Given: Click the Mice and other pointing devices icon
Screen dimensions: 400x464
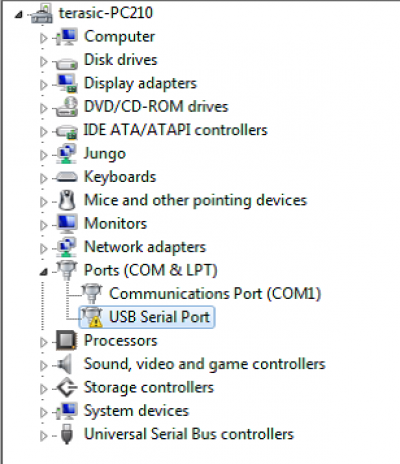Looking at the screenshot, I should [x=67, y=200].
